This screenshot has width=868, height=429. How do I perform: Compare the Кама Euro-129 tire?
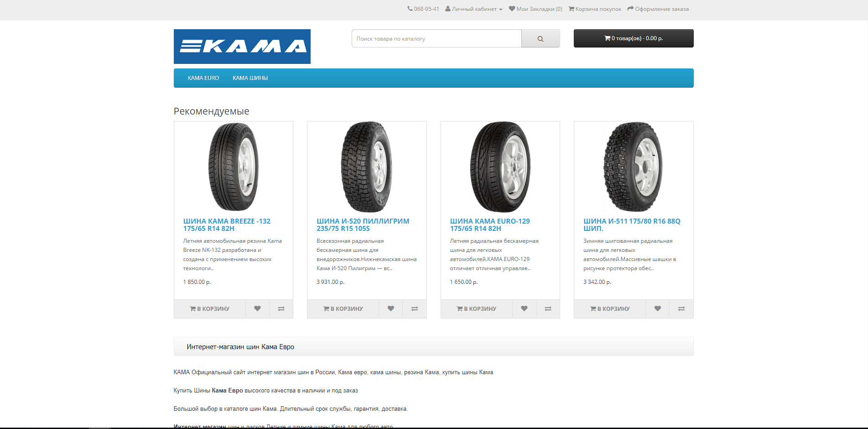[x=548, y=309]
